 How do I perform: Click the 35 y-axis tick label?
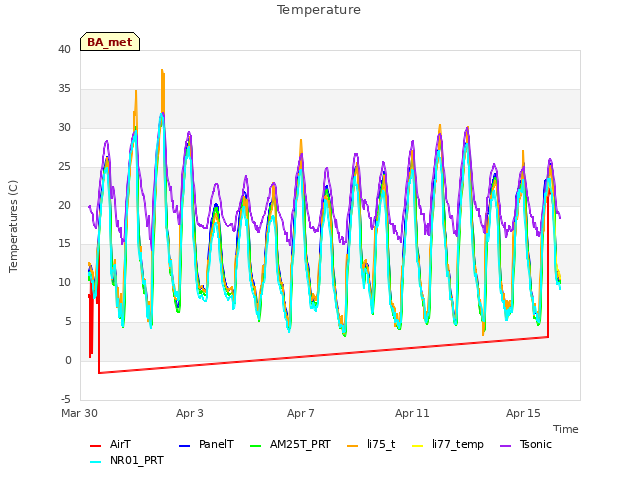[64, 89]
